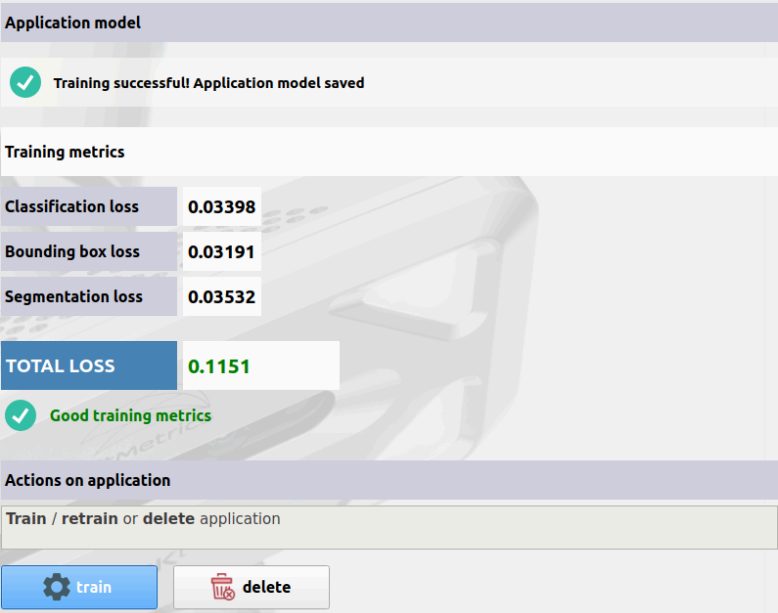Screen dimensions: 778x613
Task: Click the Classification loss label
Action: 89,206
